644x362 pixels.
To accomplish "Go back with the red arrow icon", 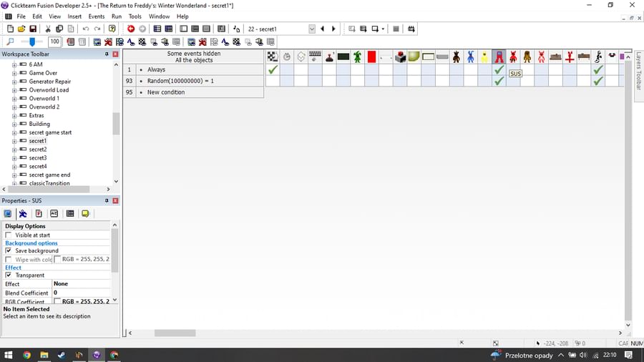I will [131, 29].
